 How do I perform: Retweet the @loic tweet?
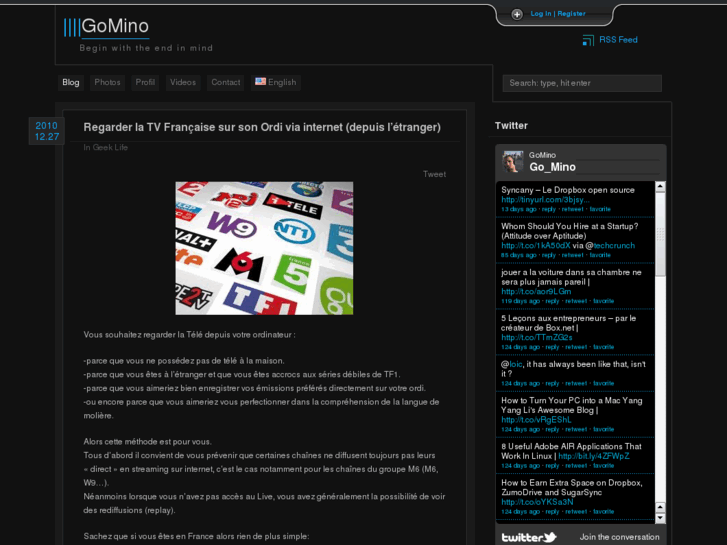576,384
